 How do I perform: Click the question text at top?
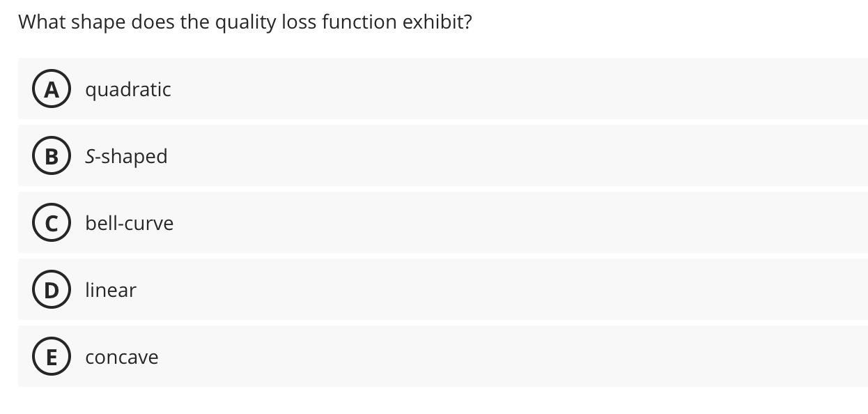point(245,22)
